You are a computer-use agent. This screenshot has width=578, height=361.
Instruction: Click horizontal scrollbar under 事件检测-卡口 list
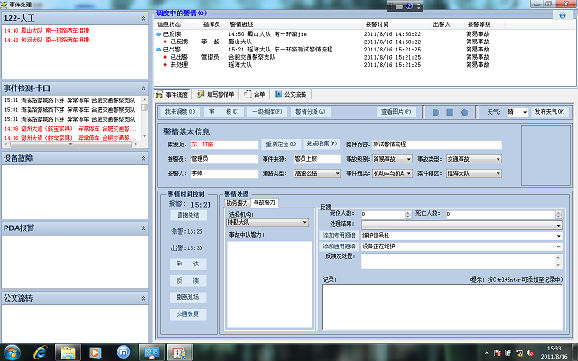point(71,144)
